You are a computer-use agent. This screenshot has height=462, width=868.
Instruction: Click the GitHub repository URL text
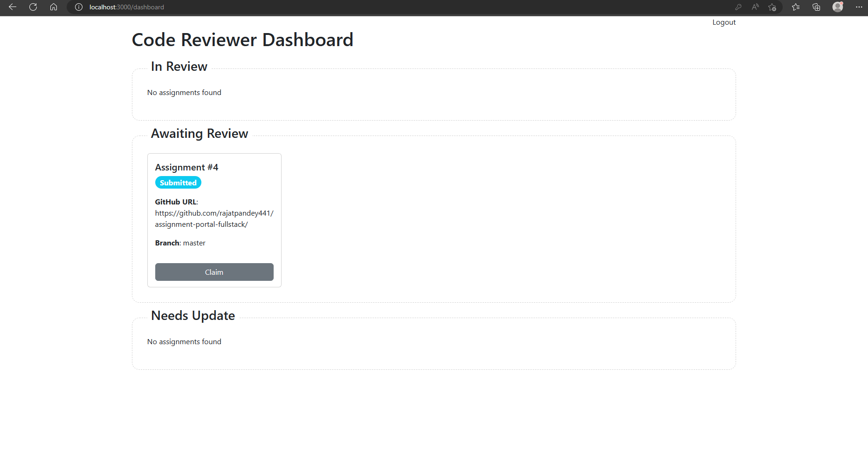[x=214, y=219]
